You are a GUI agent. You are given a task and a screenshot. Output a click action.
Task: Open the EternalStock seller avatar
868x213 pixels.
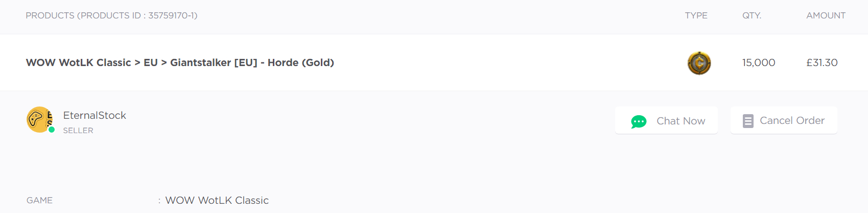coord(39,119)
